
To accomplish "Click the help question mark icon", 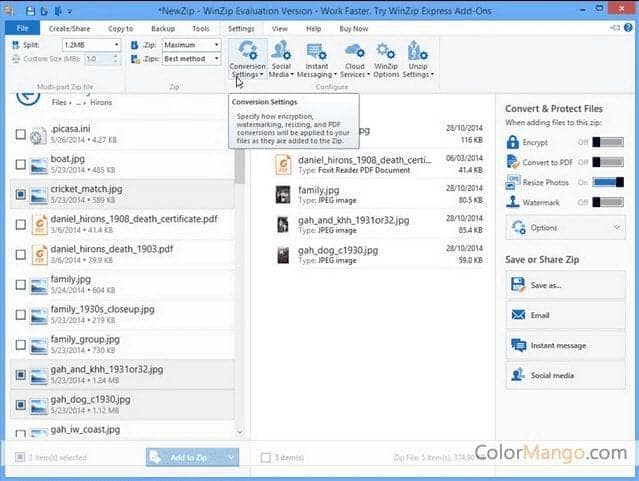I will pyautogui.click(x=628, y=28).
